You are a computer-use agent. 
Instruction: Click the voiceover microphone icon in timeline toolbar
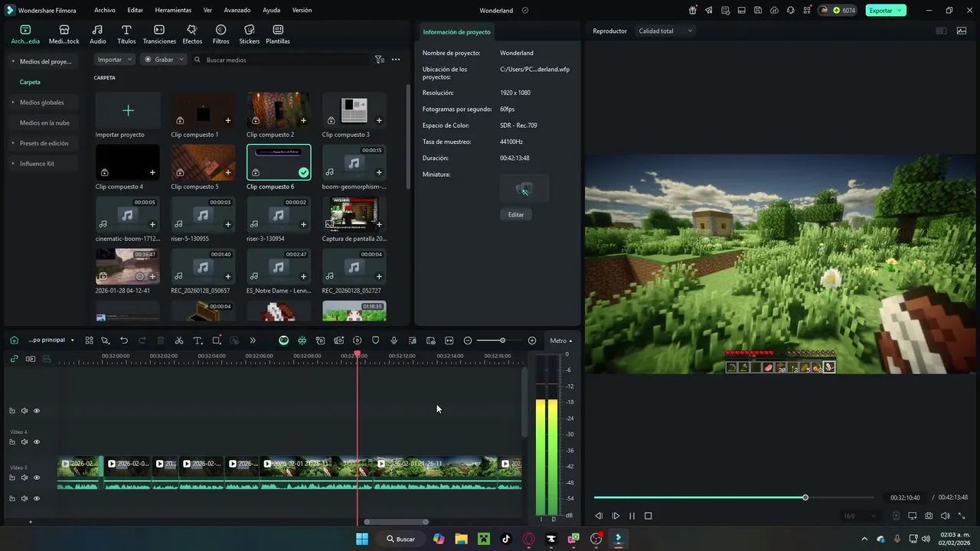394,341
